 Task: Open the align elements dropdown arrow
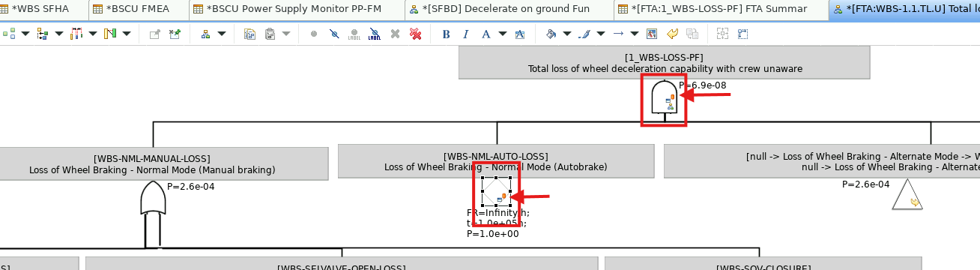click(127, 34)
